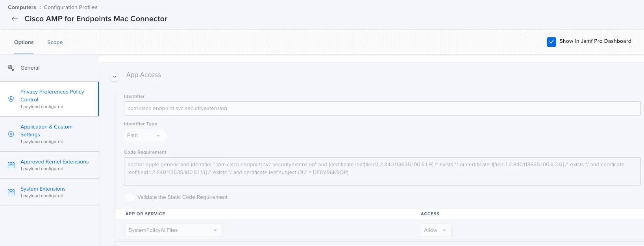Enable Validate the Static Code Requirement checkbox
This screenshot has width=644, height=246.
coord(130,197)
